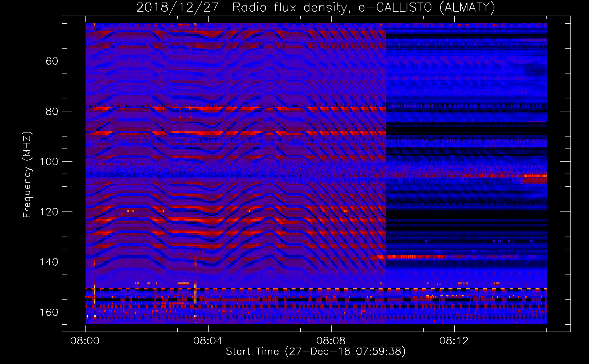Click the '120' frequency tick label
This screenshot has height=364, width=589.
49,212
